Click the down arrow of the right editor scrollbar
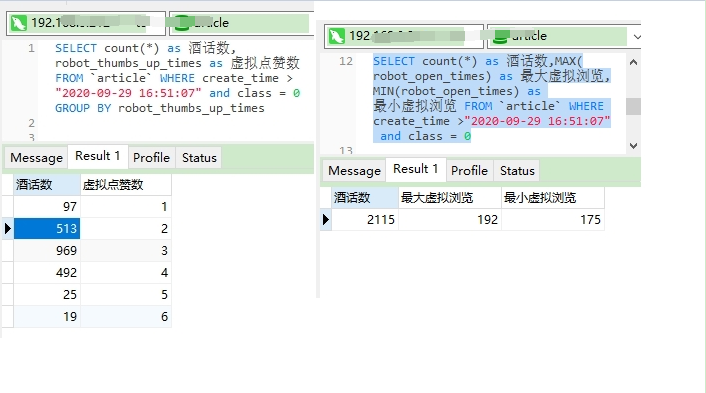This screenshot has width=706, height=393. tap(634, 145)
